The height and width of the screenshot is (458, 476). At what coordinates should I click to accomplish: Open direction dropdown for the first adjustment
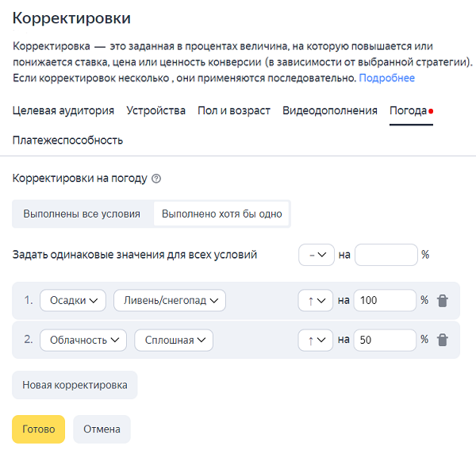point(315,301)
